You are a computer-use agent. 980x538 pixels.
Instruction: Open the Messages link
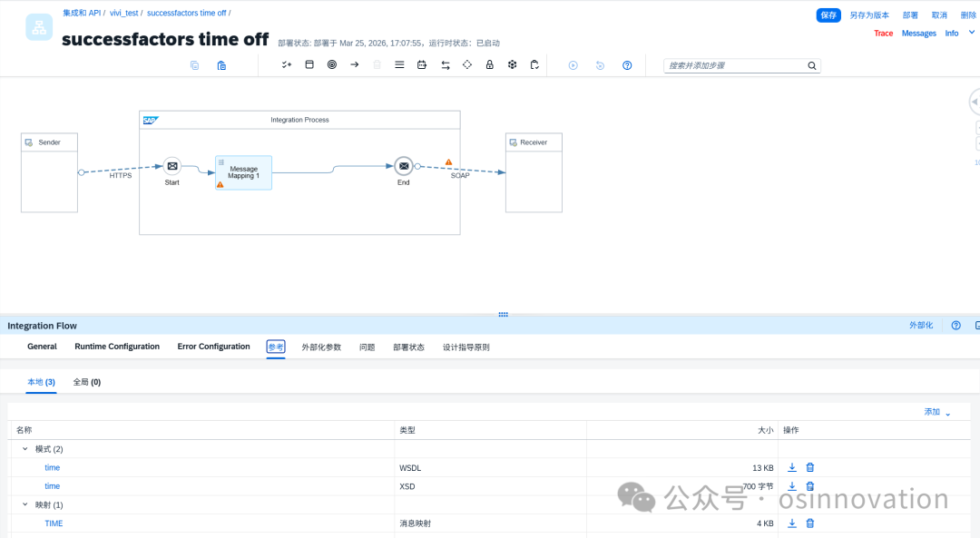(918, 34)
